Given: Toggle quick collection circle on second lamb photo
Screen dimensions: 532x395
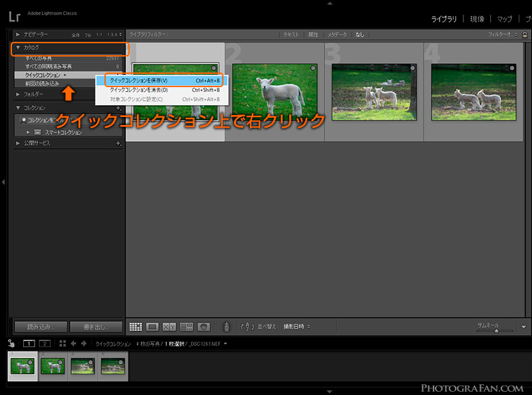Looking at the screenshot, I should pos(313,68).
